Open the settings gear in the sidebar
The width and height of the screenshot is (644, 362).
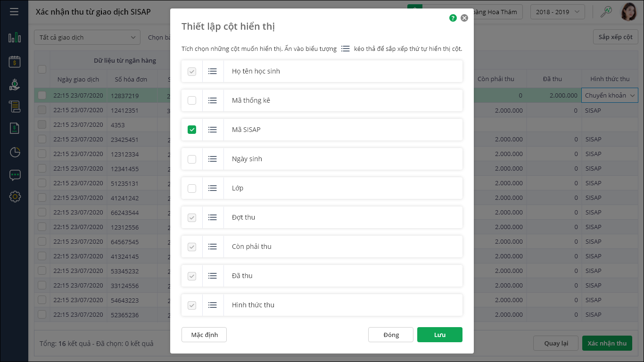pos(15,197)
